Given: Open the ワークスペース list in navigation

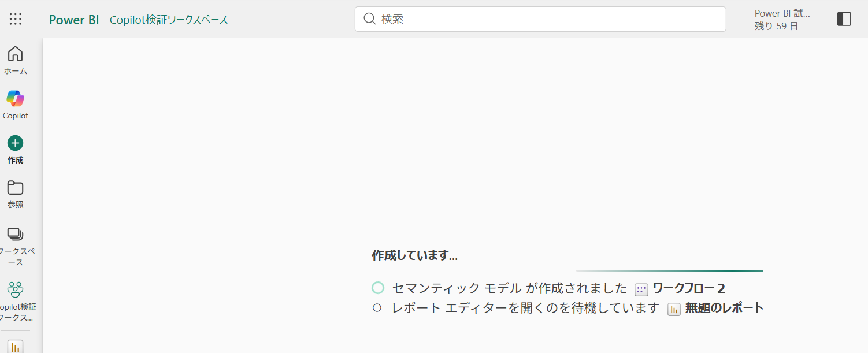Looking at the screenshot, I should pos(16,247).
